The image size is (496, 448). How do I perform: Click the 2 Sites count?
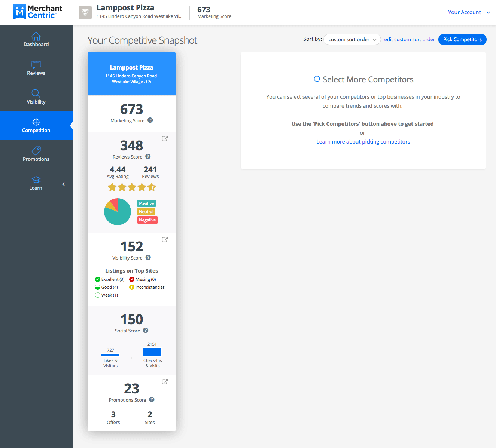coord(150,418)
